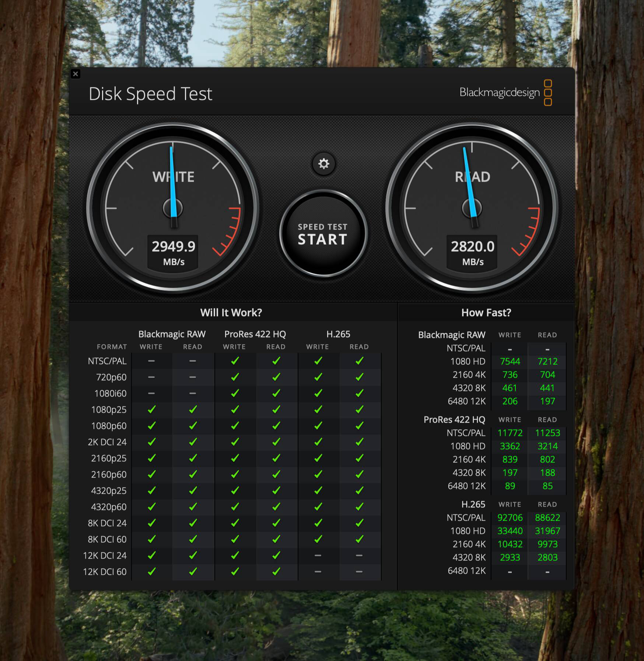Close the Disk Speed Test window

(x=76, y=74)
